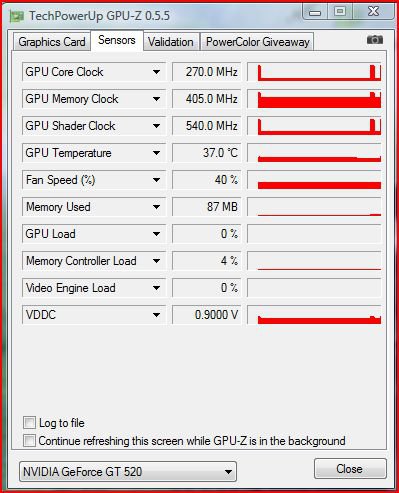Screen dimensions: 399x493
Task: Switch to the Graphics Card tab
Action: 52,42
